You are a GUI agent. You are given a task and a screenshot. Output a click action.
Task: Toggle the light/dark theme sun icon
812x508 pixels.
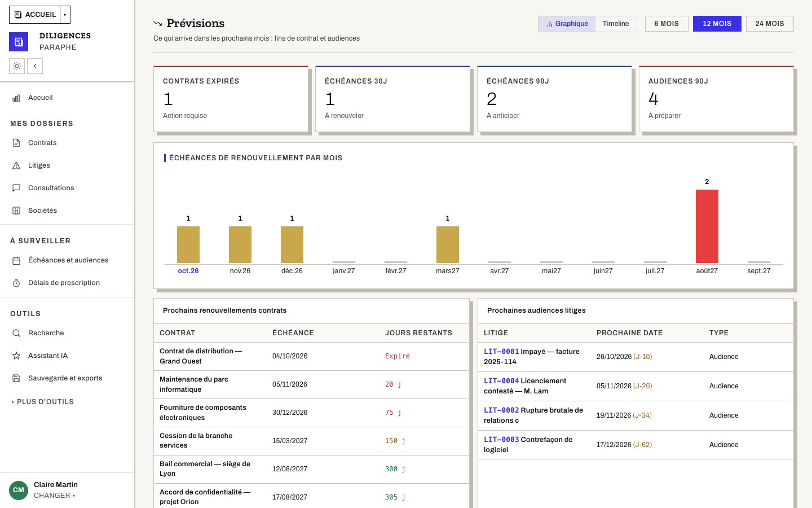click(x=17, y=66)
